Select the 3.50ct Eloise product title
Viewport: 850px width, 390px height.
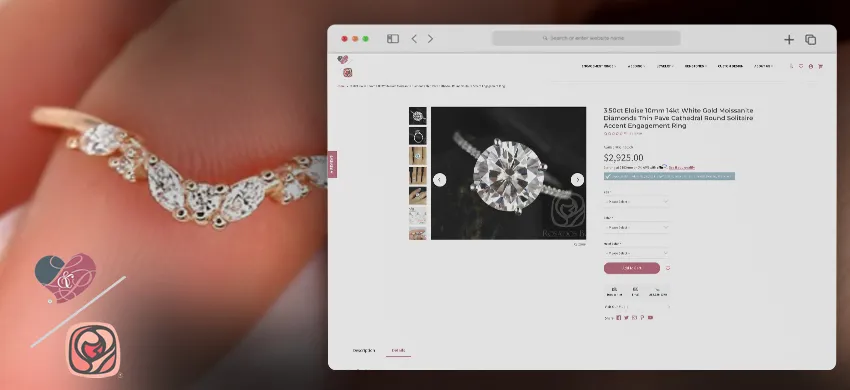coord(678,118)
